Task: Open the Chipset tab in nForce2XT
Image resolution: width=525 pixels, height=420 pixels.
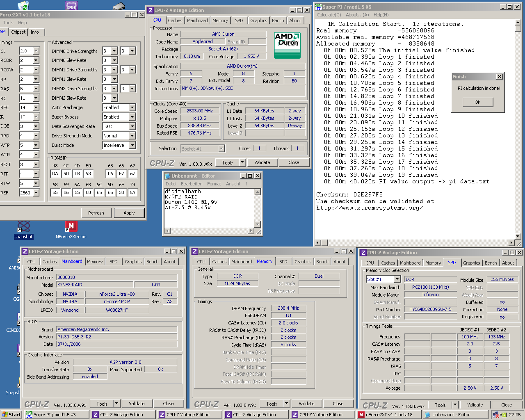Action: pyautogui.click(x=18, y=32)
